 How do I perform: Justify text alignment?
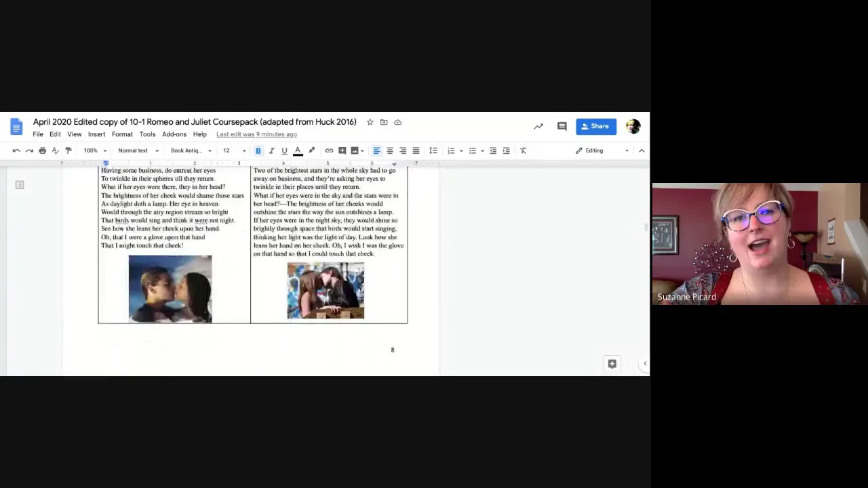click(x=416, y=150)
